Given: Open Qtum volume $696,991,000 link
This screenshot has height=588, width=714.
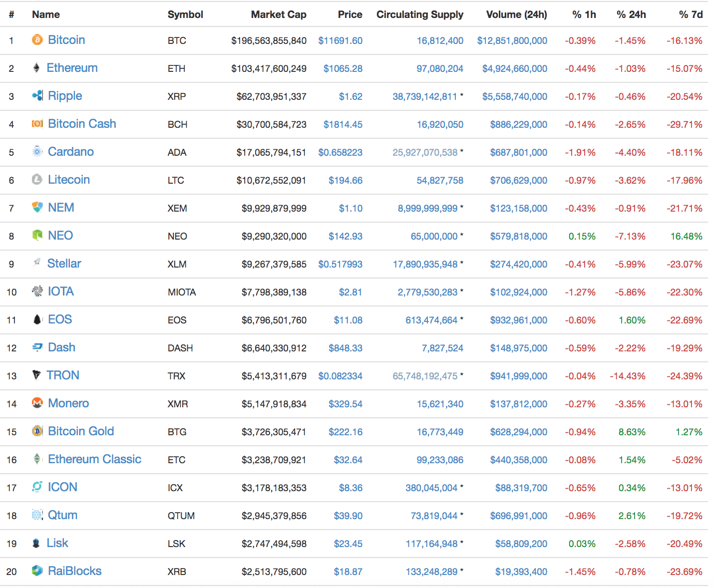Looking at the screenshot, I should (519, 516).
